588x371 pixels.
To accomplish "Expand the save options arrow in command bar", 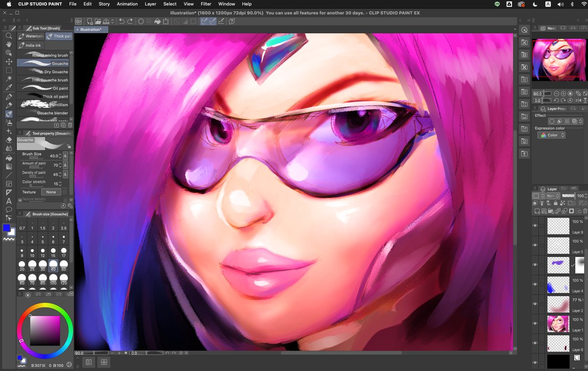I will pyautogui.click(x=113, y=22).
